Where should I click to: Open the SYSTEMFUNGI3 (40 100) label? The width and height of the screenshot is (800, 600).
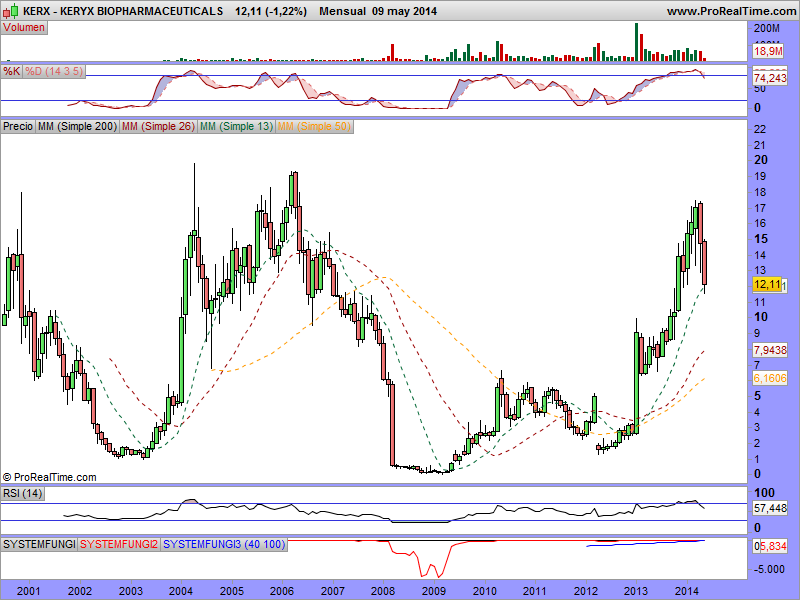224,544
